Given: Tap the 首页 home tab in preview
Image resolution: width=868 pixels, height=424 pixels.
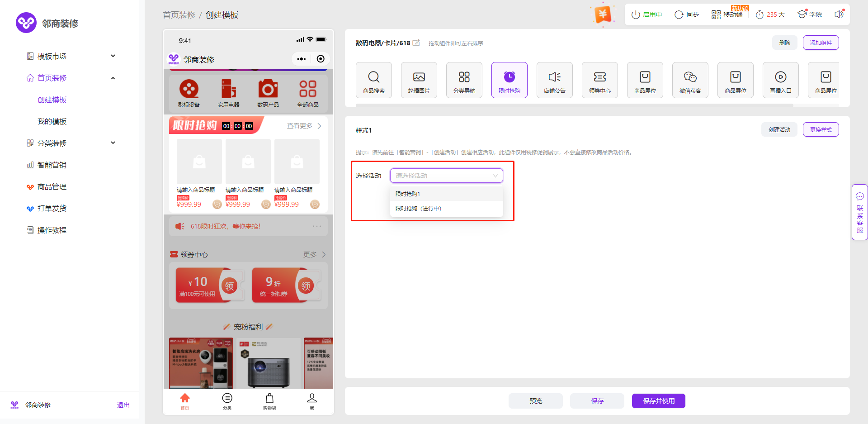Looking at the screenshot, I should [x=185, y=401].
